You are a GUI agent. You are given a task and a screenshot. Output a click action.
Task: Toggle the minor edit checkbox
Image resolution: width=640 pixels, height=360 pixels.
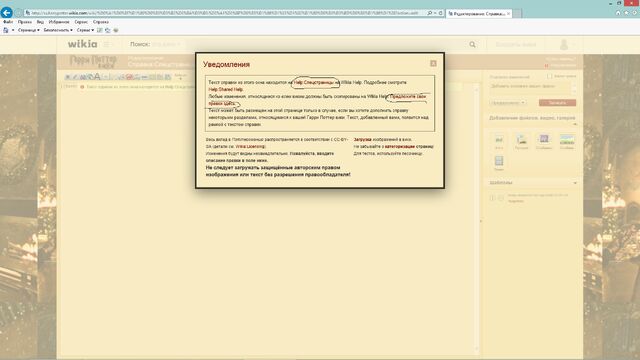(549, 76)
